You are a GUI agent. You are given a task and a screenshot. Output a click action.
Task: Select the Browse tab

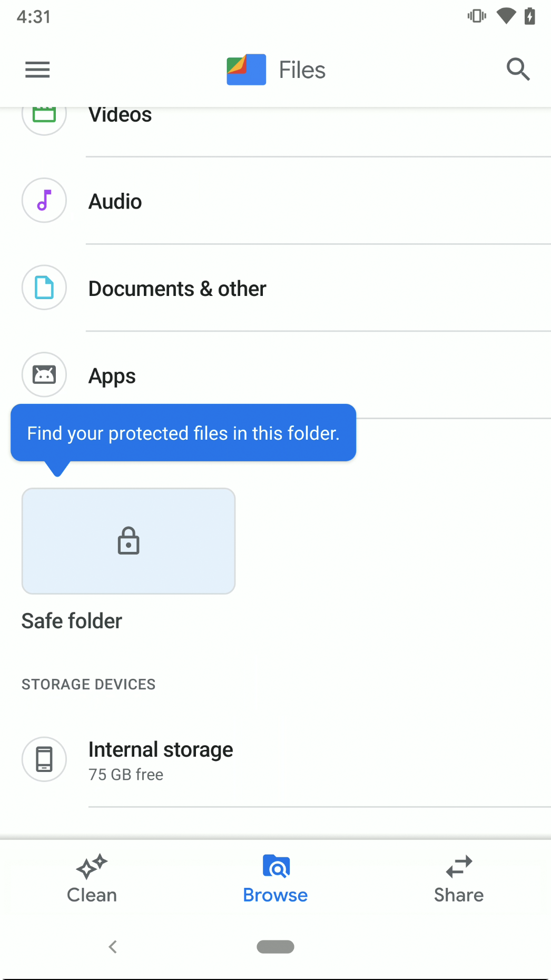click(x=275, y=878)
